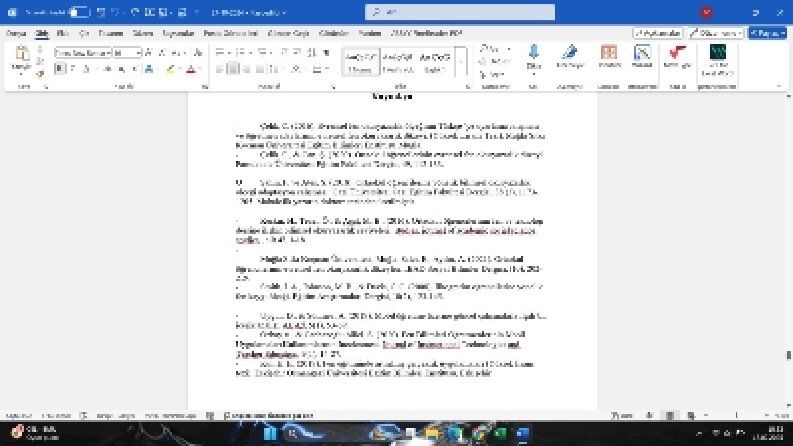The width and height of the screenshot is (793, 446).
Task: Select the center align paragraph icon
Action: click(233, 69)
